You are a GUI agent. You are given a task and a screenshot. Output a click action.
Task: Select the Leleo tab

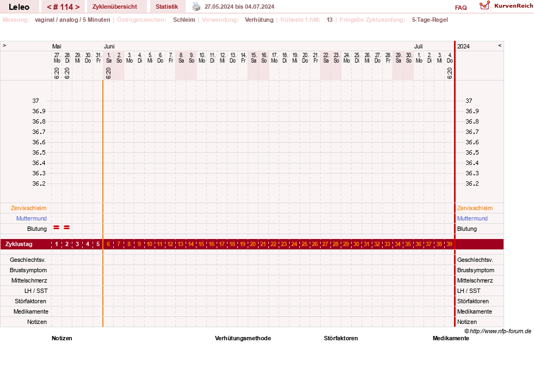19,7
